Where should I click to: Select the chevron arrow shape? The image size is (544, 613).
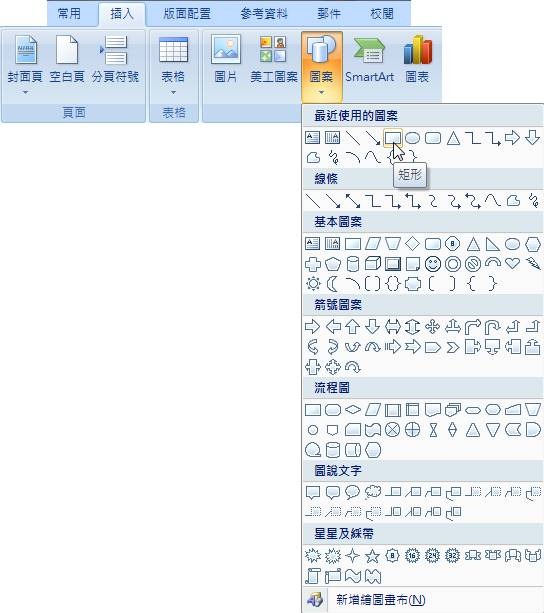[x=453, y=347]
